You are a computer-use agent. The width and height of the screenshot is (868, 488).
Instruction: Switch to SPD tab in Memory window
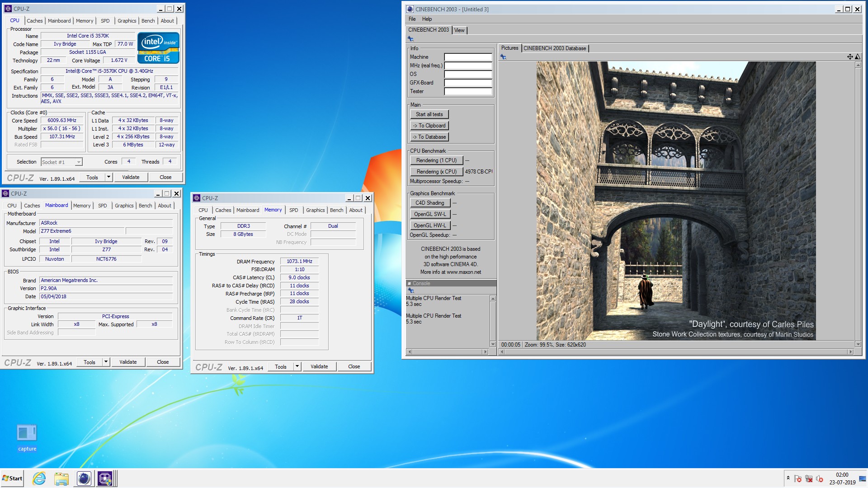(x=294, y=210)
